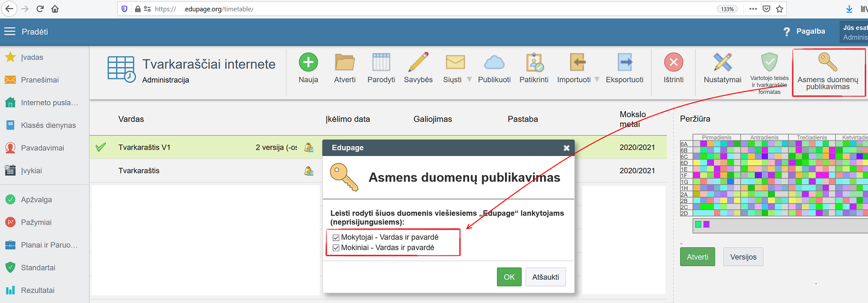Toggle Mokytojai - Vardas ir pavardė checkbox
This screenshot has height=303, width=868.
336,238
